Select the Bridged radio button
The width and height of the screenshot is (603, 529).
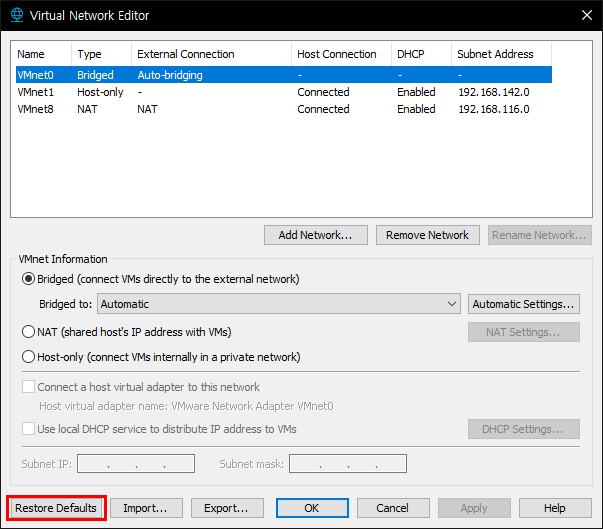pyautogui.click(x=28, y=279)
